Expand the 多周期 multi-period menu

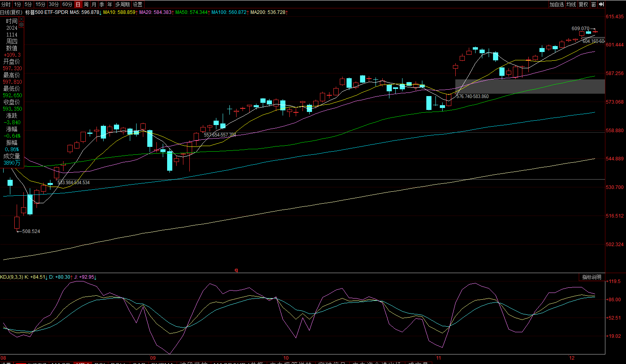point(123,4)
